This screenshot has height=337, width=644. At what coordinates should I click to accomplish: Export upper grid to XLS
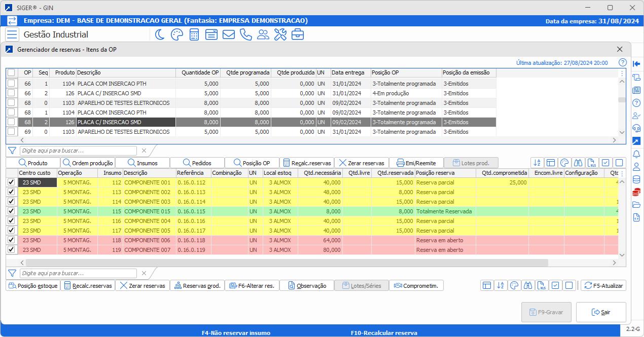pos(591,163)
